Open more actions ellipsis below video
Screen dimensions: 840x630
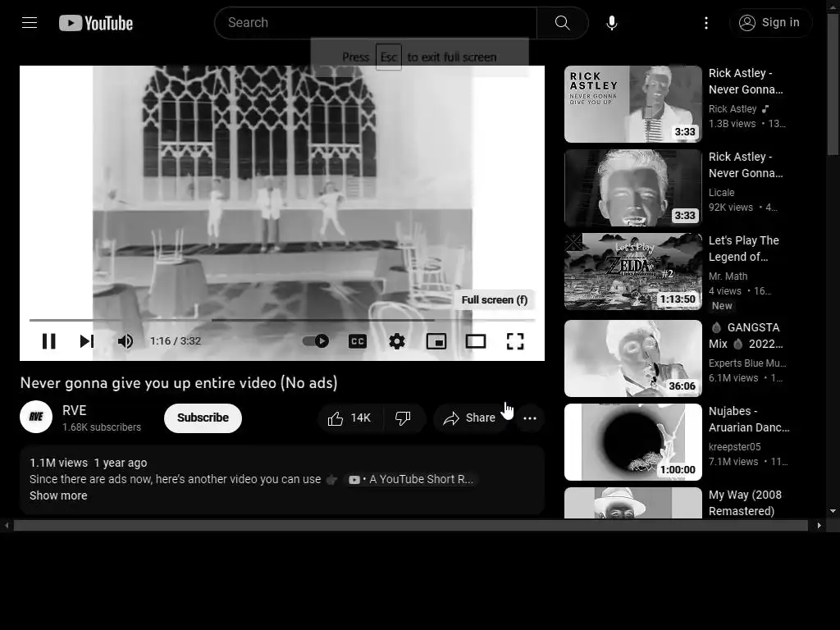[530, 418]
